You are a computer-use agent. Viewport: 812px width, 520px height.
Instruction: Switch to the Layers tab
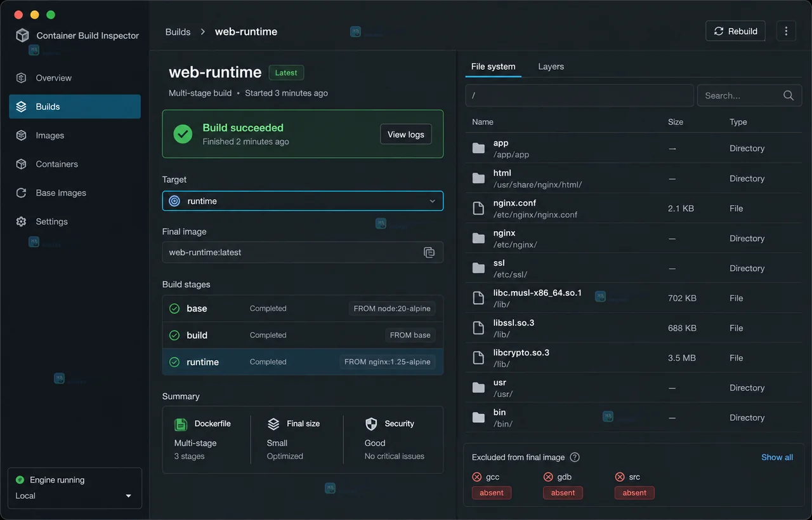point(551,67)
